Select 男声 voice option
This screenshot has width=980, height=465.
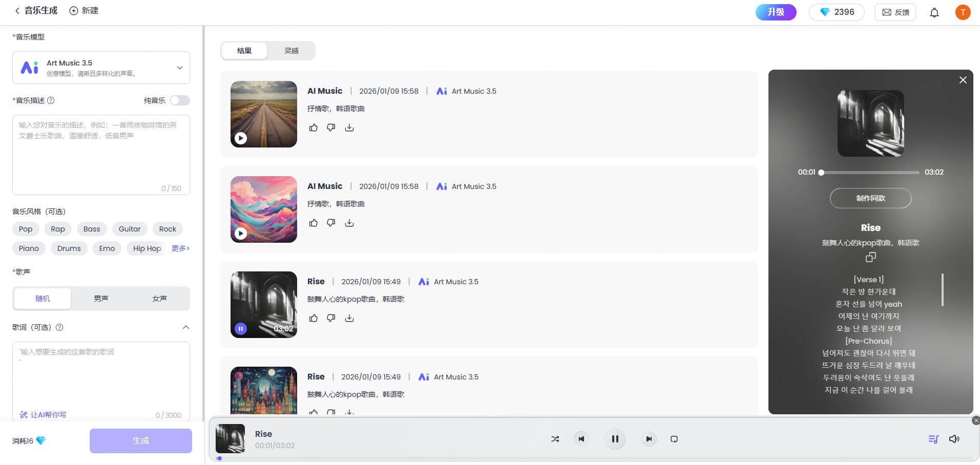click(x=101, y=298)
